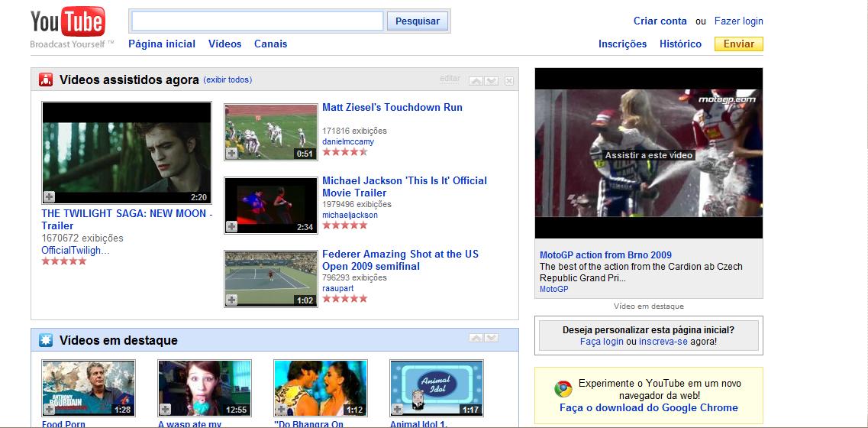Click the blue 'Vídeos em destaque' section icon
The image size is (868, 428).
(46, 340)
